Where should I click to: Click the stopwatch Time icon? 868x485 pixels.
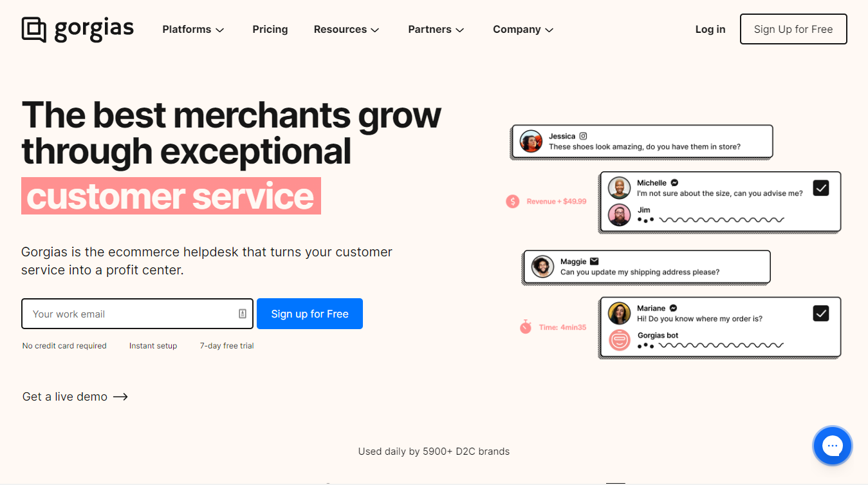pos(526,327)
